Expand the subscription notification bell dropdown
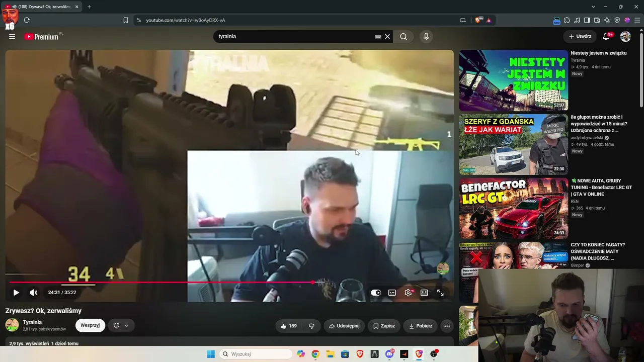Screen dimensions: 644x362 [x=121, y=325]
